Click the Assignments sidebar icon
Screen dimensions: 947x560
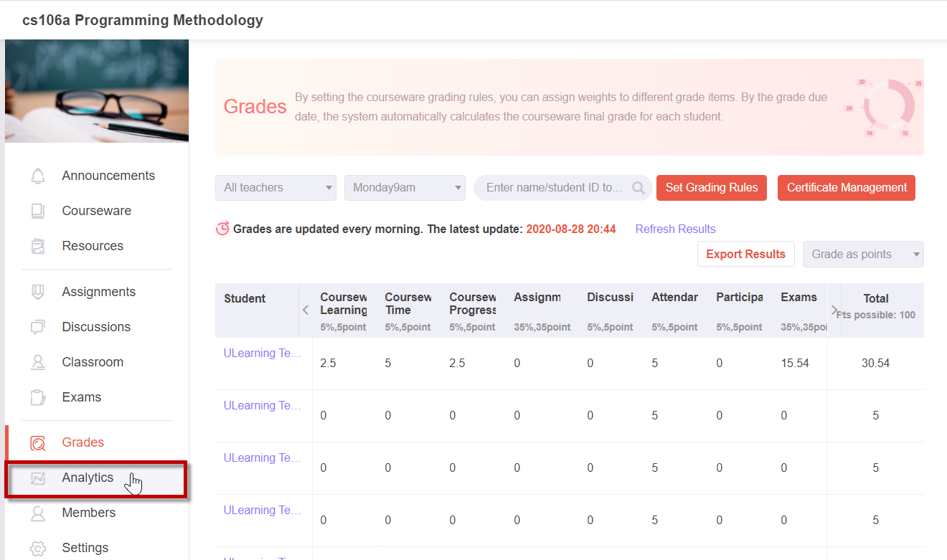(x=38, y=292)
